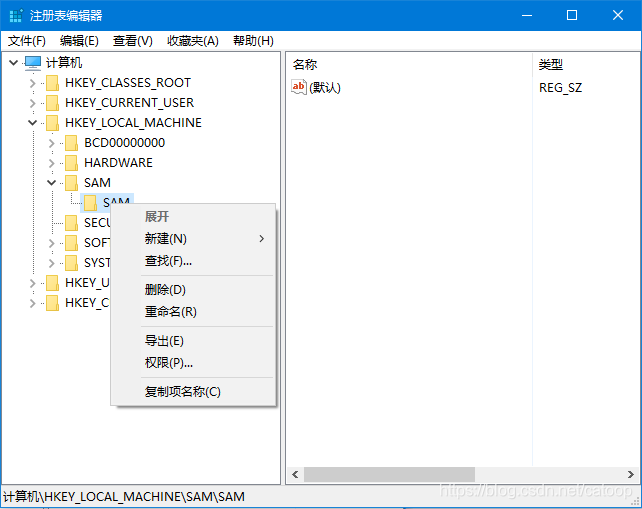Open the 编辑(E) menu
The width and height of the screenshot is (642, 509).
[79, 41]
